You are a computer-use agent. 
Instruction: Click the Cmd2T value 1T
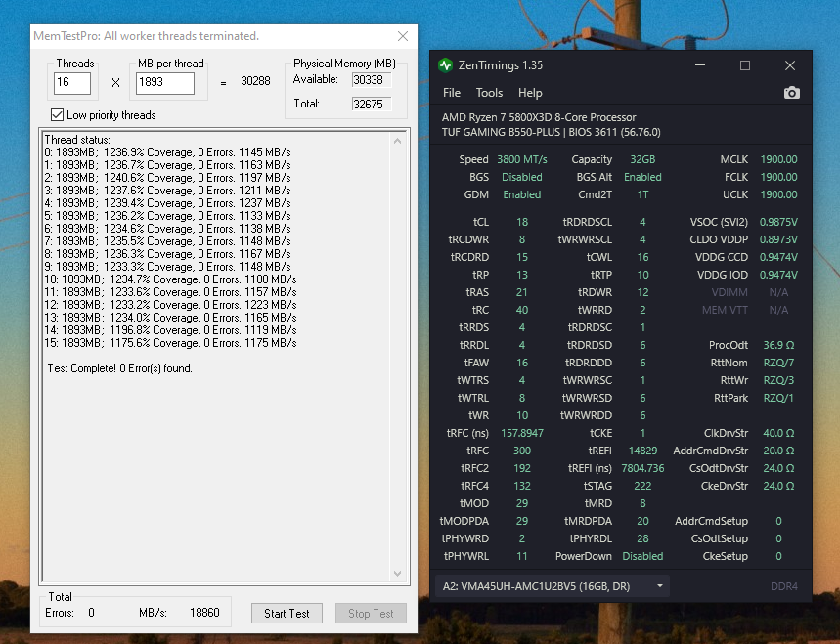(642, 194)
